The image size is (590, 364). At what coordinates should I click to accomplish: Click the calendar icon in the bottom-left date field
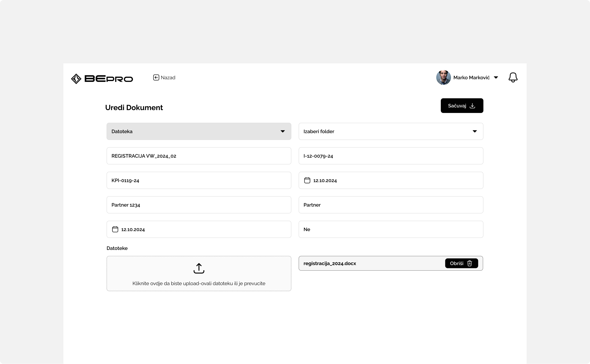(115, 229)
